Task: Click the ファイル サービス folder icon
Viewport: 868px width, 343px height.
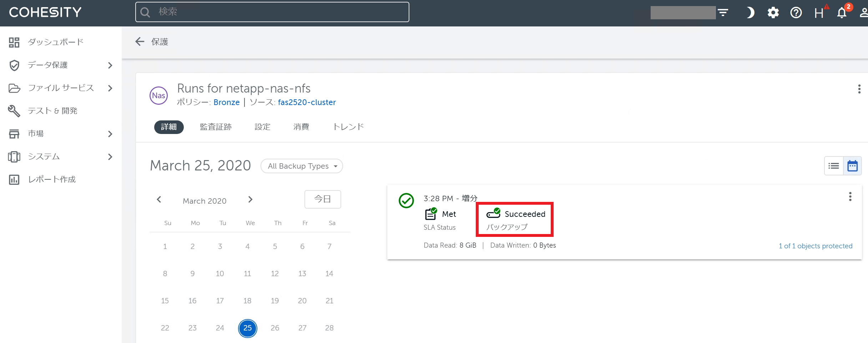Action: point(14,88)
